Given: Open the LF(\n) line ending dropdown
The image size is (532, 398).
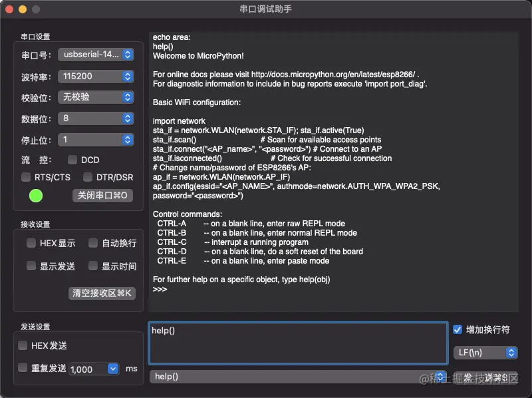Looking at the screenshot, I should tap(485, 353).
